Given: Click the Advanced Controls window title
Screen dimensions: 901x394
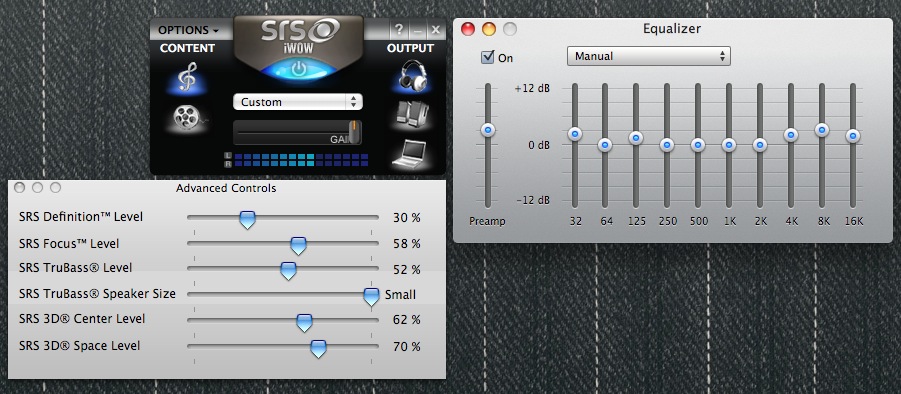Looking at the screenshot, I should click(x=226, y=188).
